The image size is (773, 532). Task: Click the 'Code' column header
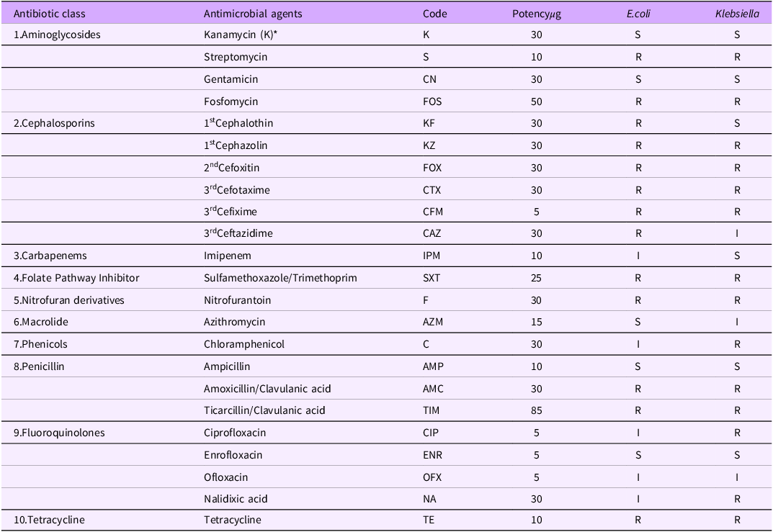tap(434, 14)
